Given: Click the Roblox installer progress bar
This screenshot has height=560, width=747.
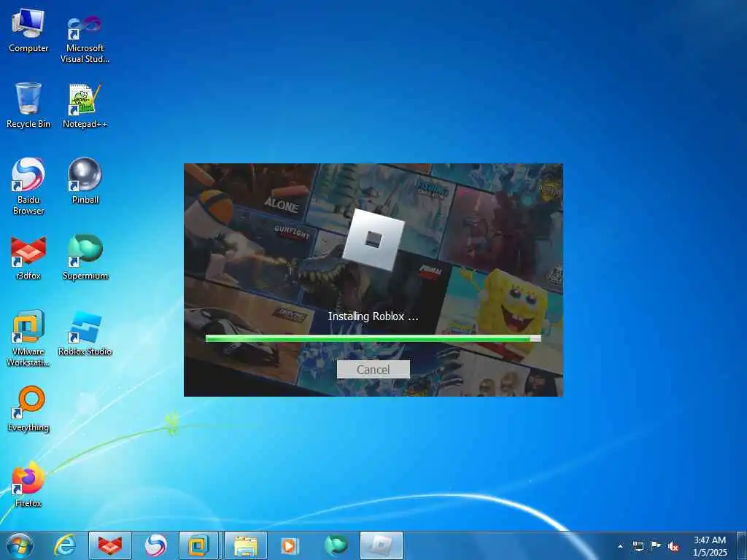Looking at the screenshot, I should pyautogui.click(x=373, y=338).
